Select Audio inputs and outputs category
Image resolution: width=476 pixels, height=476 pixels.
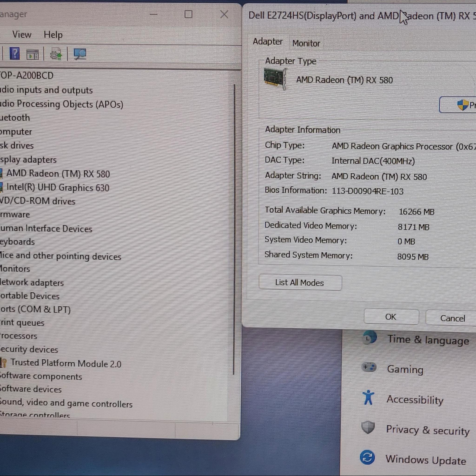(x=46, y=90)
